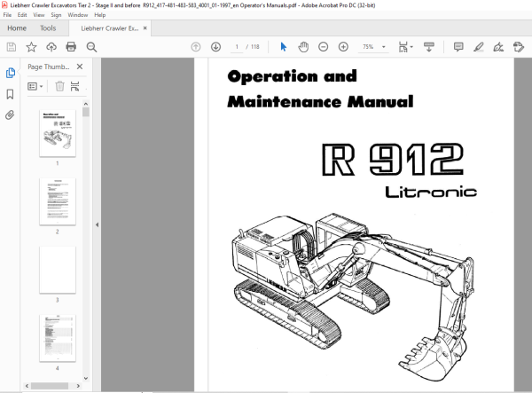The height and width of the screenshot is (393, 532).
Task: Activate the Hand pan tool
Action: pos(303,47)
